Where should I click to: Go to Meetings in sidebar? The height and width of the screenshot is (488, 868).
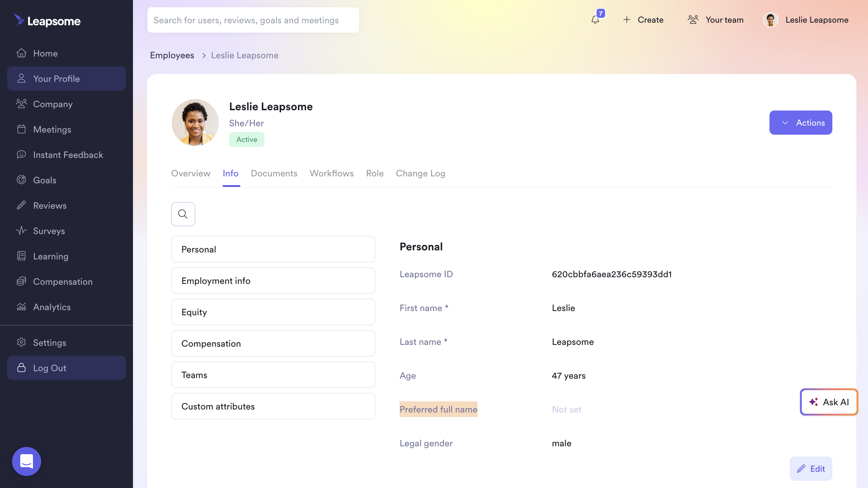[66, 129]
